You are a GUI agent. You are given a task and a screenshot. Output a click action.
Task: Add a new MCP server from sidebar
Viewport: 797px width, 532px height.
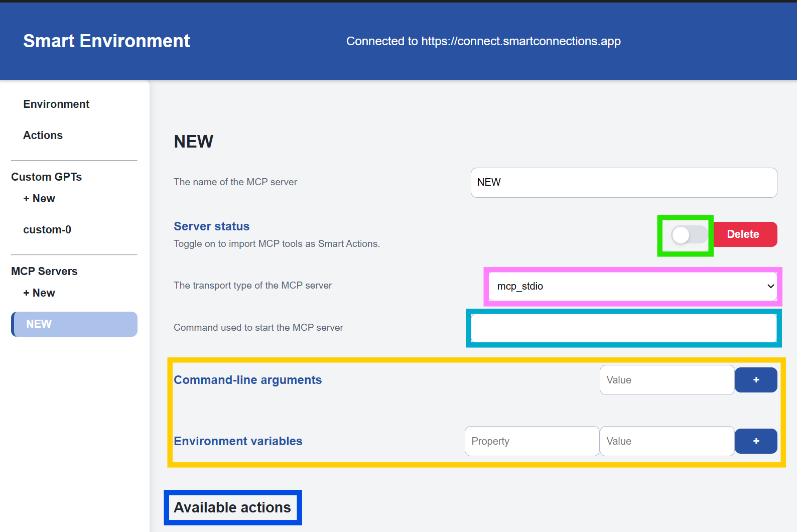(39, 293)
